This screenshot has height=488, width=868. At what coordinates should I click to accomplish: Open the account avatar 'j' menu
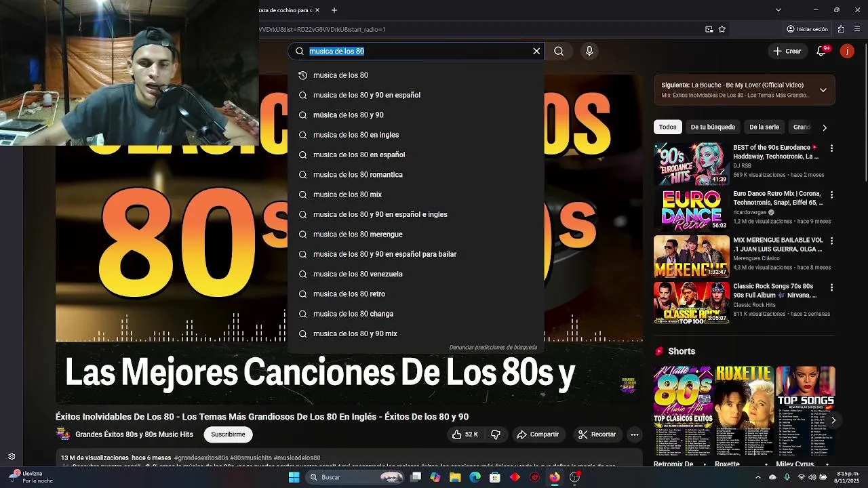[847, 51]
